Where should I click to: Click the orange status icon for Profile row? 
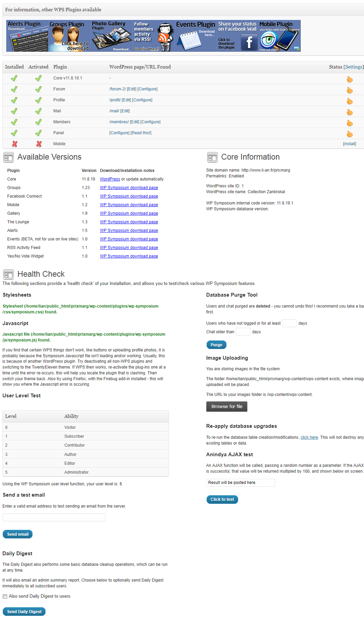350,101
